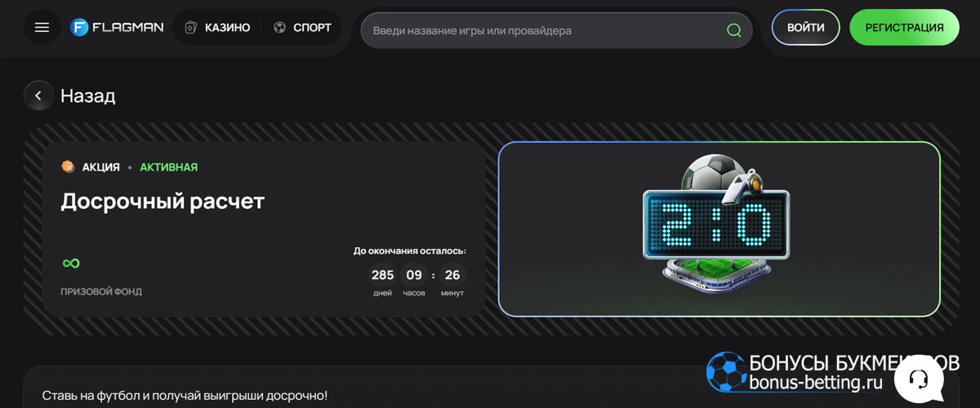Image resolution: width=980 pixels, height=408 pixels.
Task: Click the 2:0 scoreboard promo image
Action: pyautogui.click(x=719, y=228)
